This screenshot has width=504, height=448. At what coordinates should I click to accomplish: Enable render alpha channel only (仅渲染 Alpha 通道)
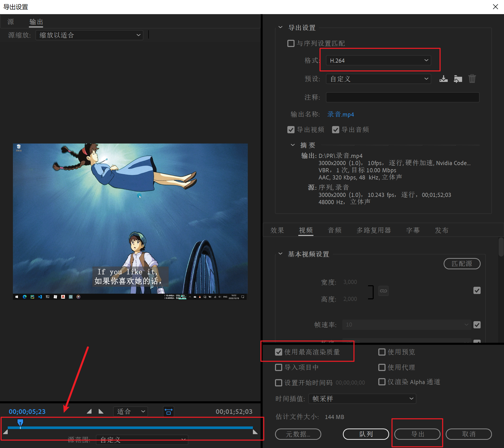pos(382,382)
